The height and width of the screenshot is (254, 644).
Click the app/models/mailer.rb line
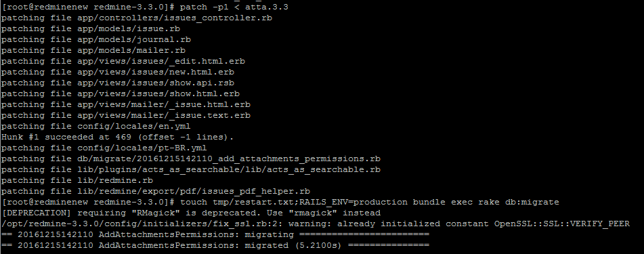click(93, 50)
